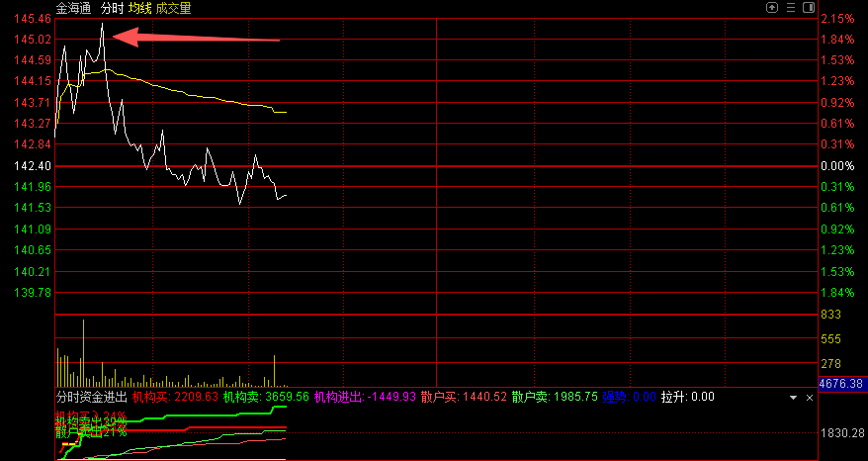Click the blue 4676.38 value box

coord(841,384)
